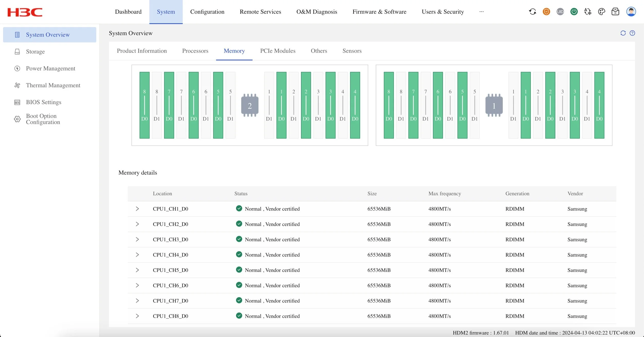This screenshot has height=337, width=644.
Task: Open Thermal Management in sidebar
Action: [x=53, y=85]
